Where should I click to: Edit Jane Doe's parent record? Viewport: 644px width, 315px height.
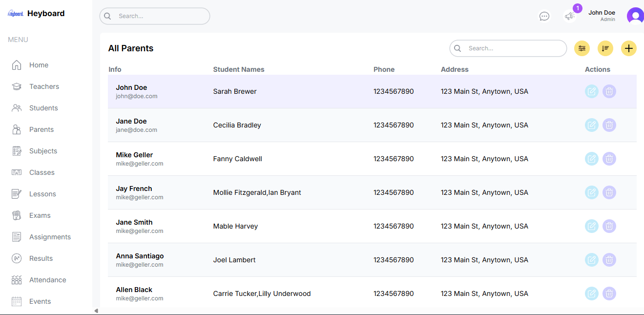point(592,125)
